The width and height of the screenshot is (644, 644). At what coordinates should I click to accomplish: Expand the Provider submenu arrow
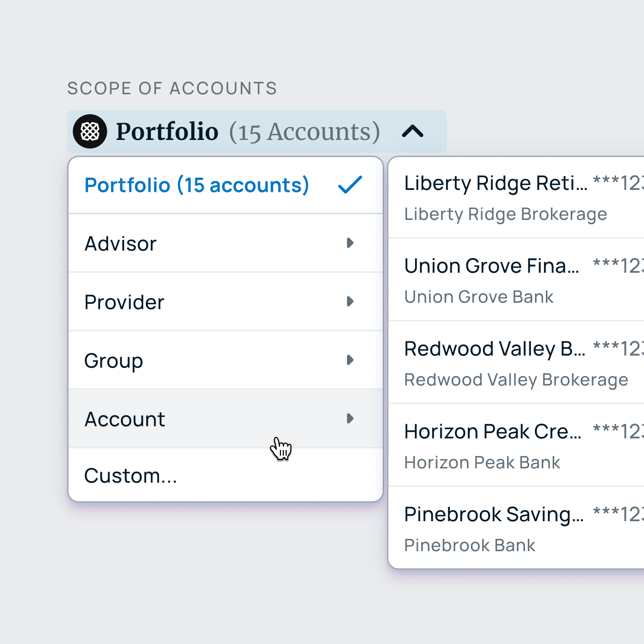click(350, 302)
